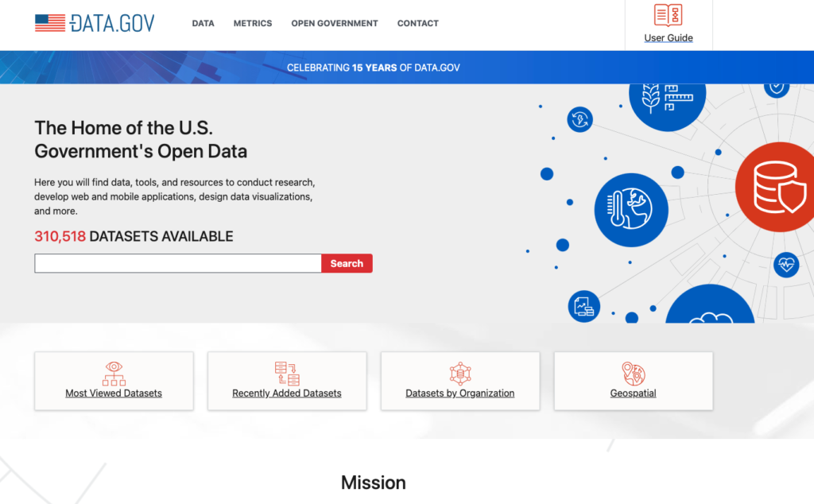Click the small shield icon circle
This screenshot has height=504, width=814.
pos(777,91)
